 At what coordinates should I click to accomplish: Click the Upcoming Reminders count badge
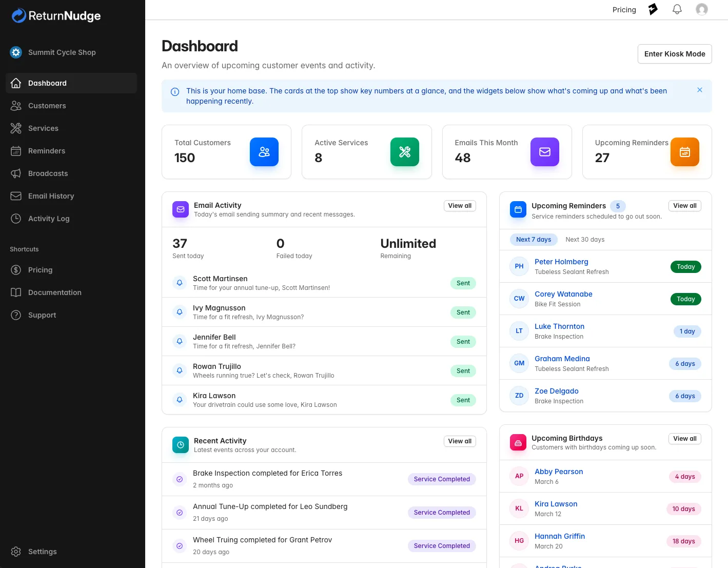click(x=618, y=206)
